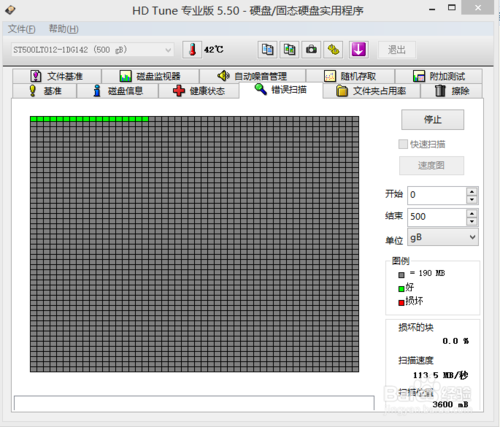Click the copy text to clipboard icon
500x427 pixels.
(267, 50)
